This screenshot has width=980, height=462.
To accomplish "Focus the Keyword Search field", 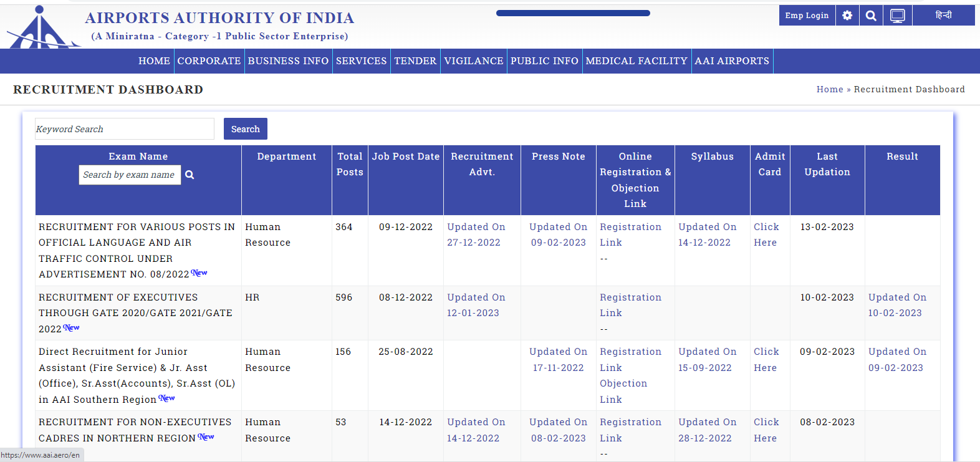I will point(125,129).
